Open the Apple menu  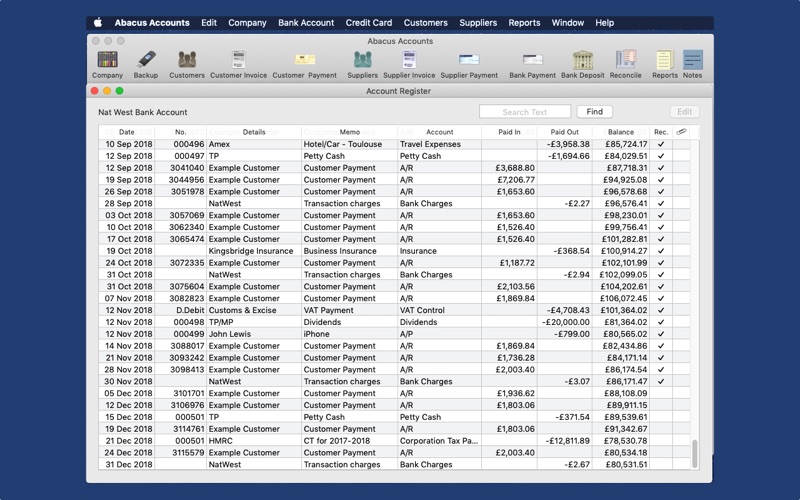pos(98,22)
